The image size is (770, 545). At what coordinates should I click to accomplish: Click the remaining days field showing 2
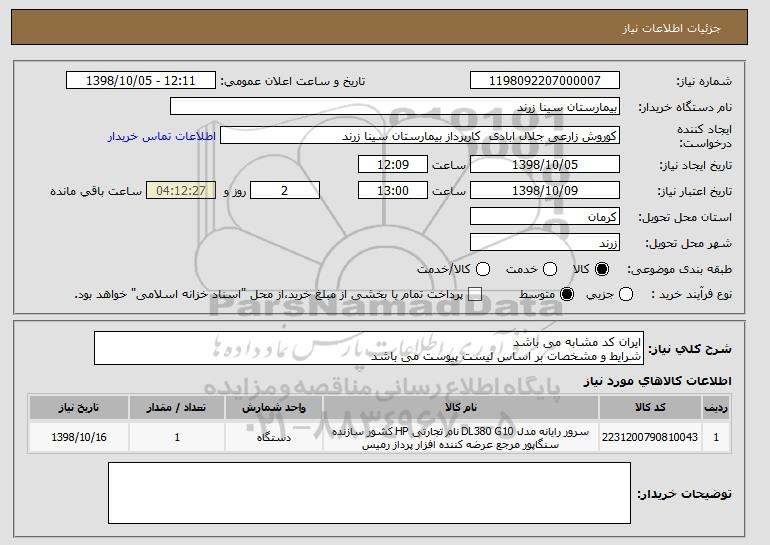(285, 191)
